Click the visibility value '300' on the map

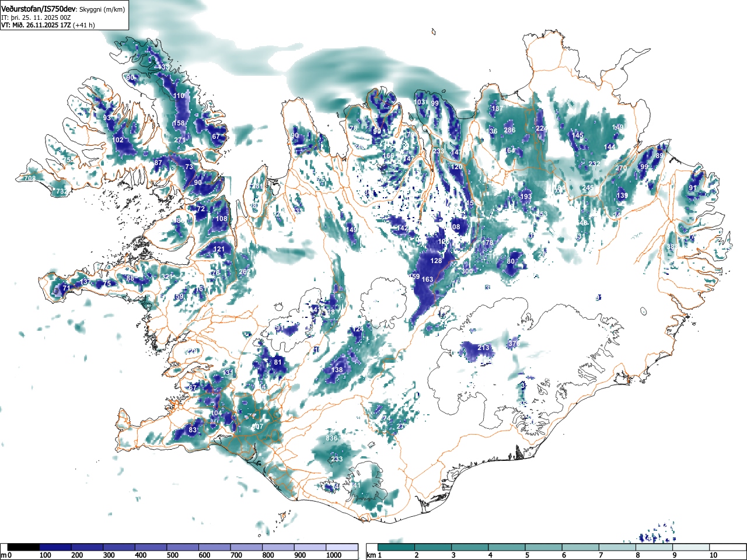[x=467, y=271]
